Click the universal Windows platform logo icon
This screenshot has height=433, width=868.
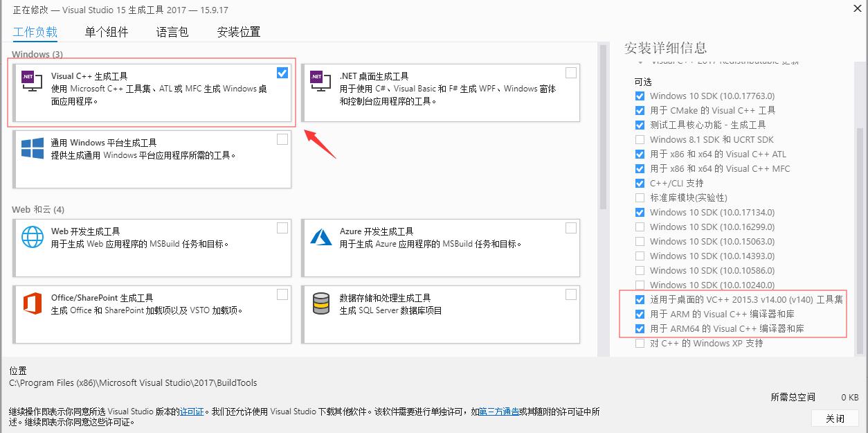(x=33, y=149)
